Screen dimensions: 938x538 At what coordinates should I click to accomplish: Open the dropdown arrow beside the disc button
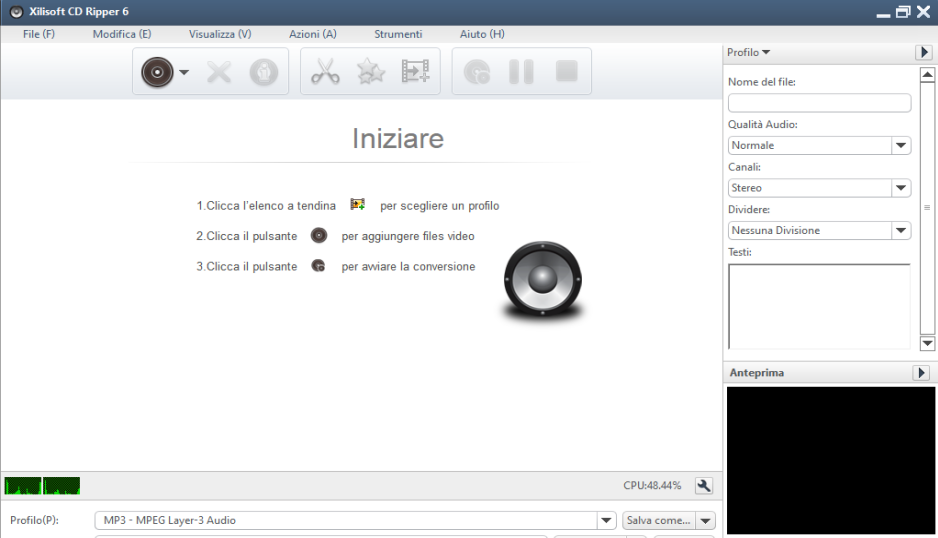184,72
